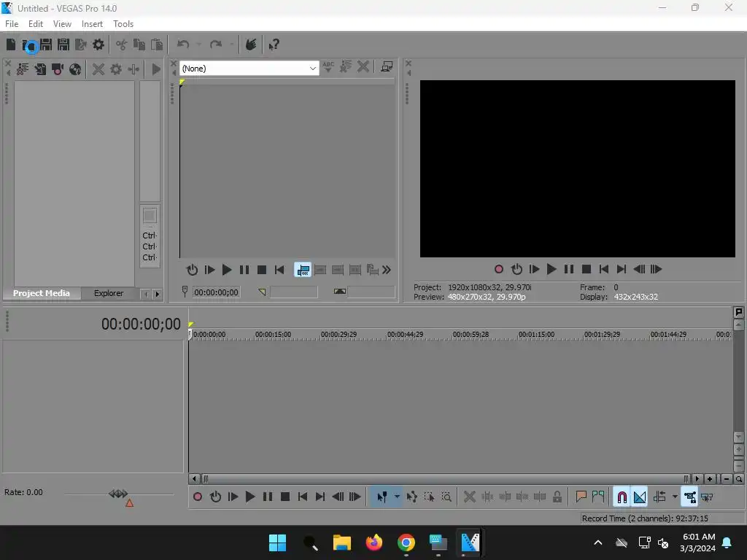Click Get Media from the Web globe
The width and height of the screenshot is (747, 560).
click(75, 69)
